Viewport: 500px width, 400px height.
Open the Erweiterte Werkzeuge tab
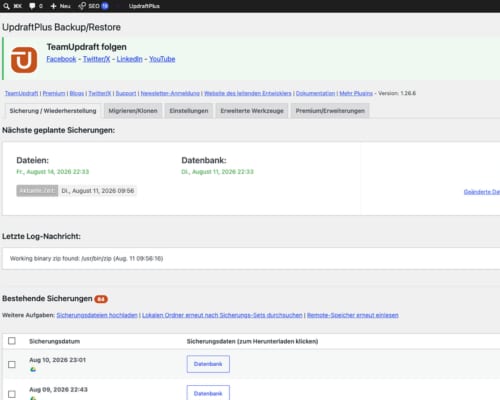click(x=252, y=111)
